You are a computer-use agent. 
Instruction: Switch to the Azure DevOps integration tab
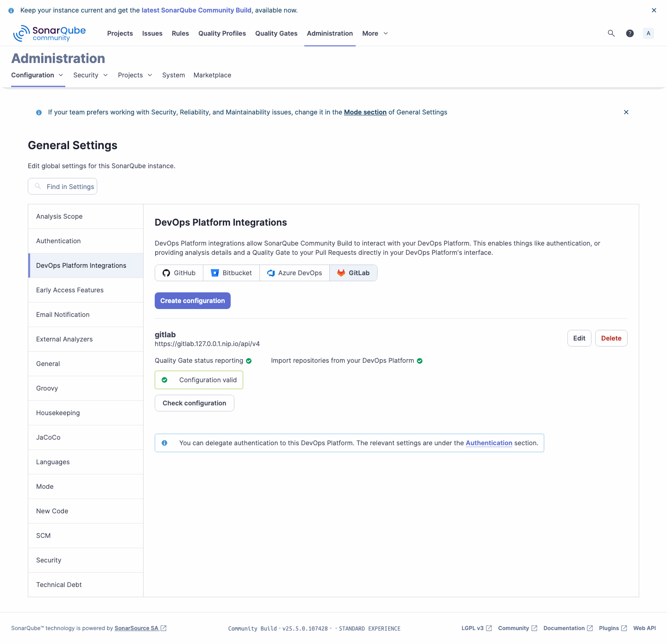[x=295, y=273]
